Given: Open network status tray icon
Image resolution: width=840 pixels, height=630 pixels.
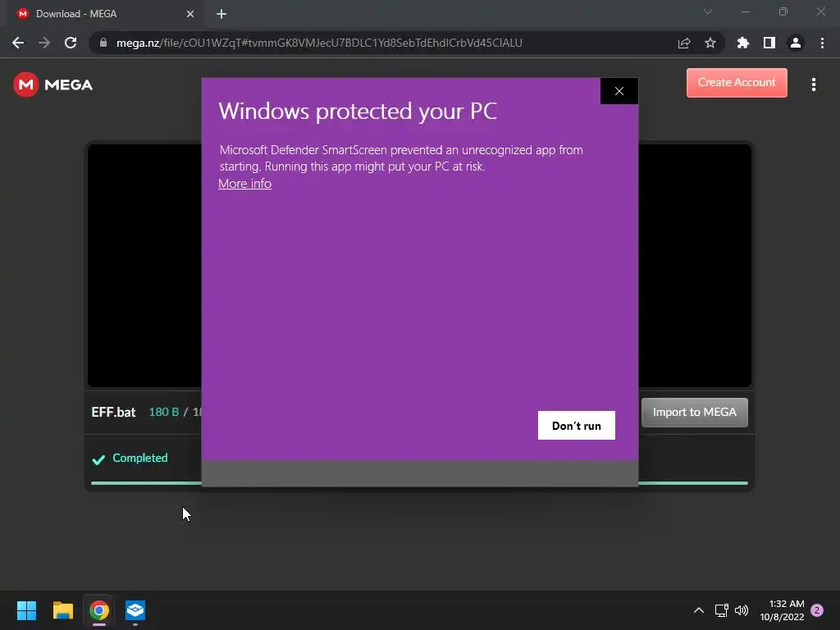Looking at the screenshot, I should pos(722,610).
